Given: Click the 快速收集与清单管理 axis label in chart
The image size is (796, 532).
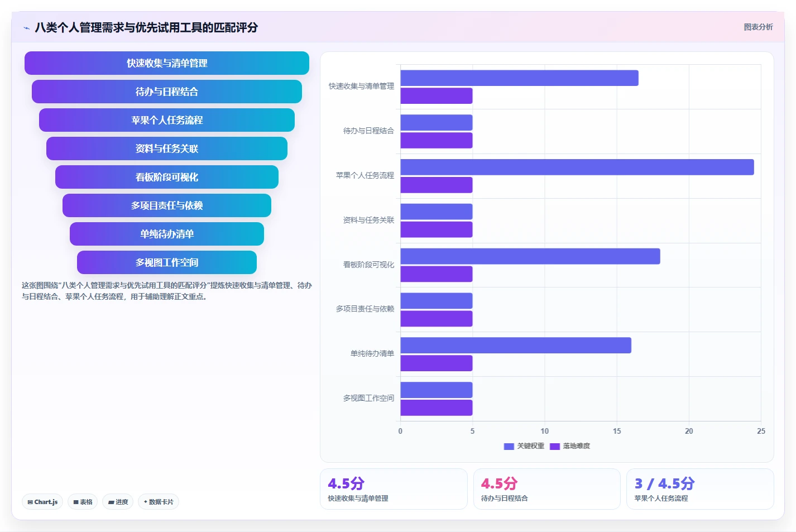Looking at the screenshot, I should [361, 86].
